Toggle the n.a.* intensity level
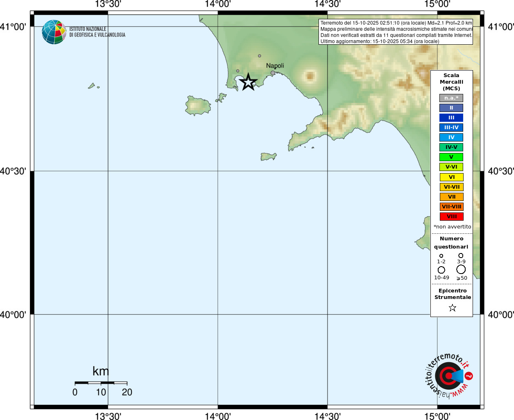This screenshot has width=514, height=420. point(451,98)
